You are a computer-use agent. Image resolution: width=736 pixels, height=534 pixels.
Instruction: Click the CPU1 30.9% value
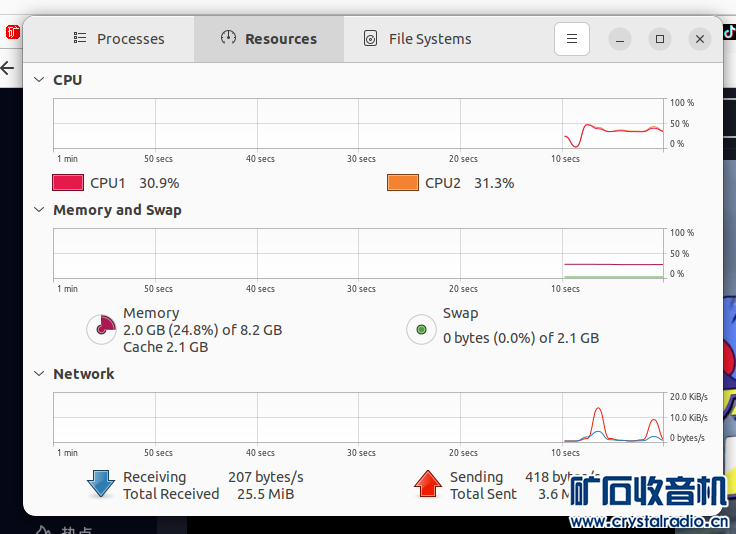click(159, 183)
